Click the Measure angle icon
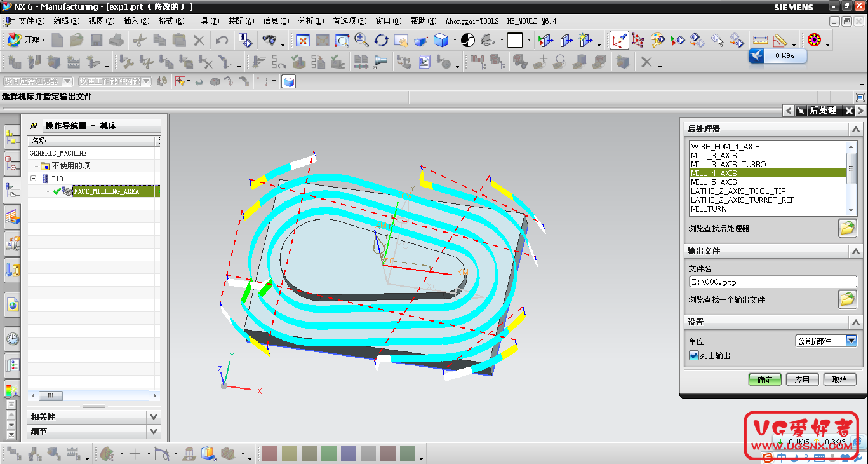 tap(780, 41)
